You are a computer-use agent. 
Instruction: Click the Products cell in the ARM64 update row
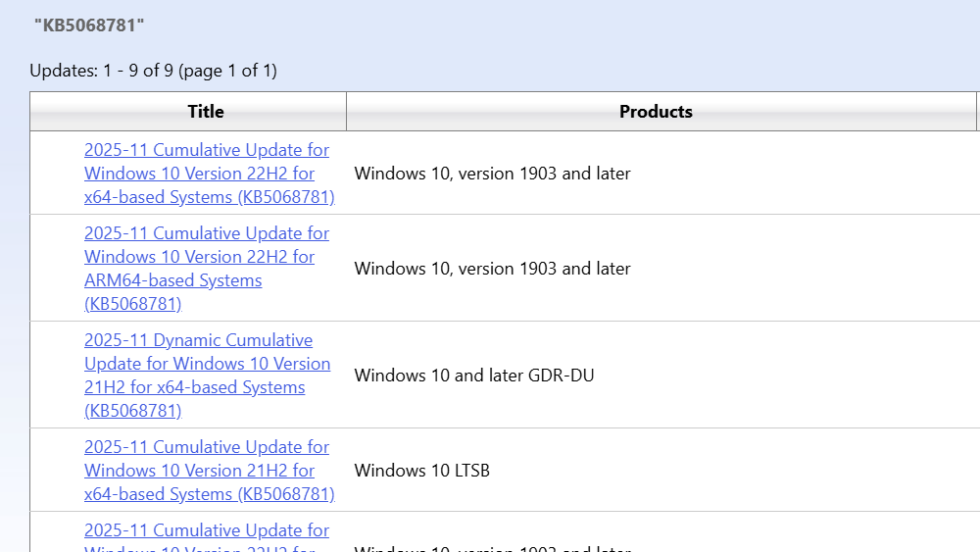pyautogui.click(x=492, y=269)
